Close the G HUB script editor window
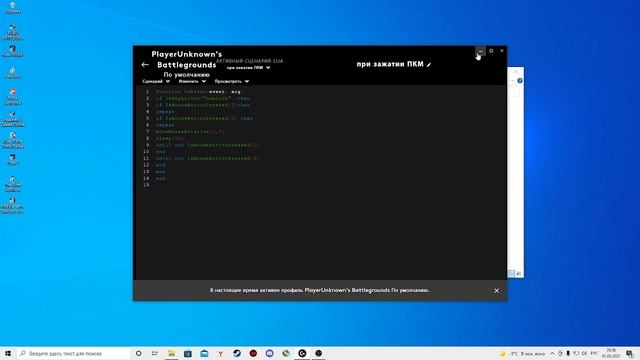This screenshot has width=640, height=360. [x=502, y=51]
